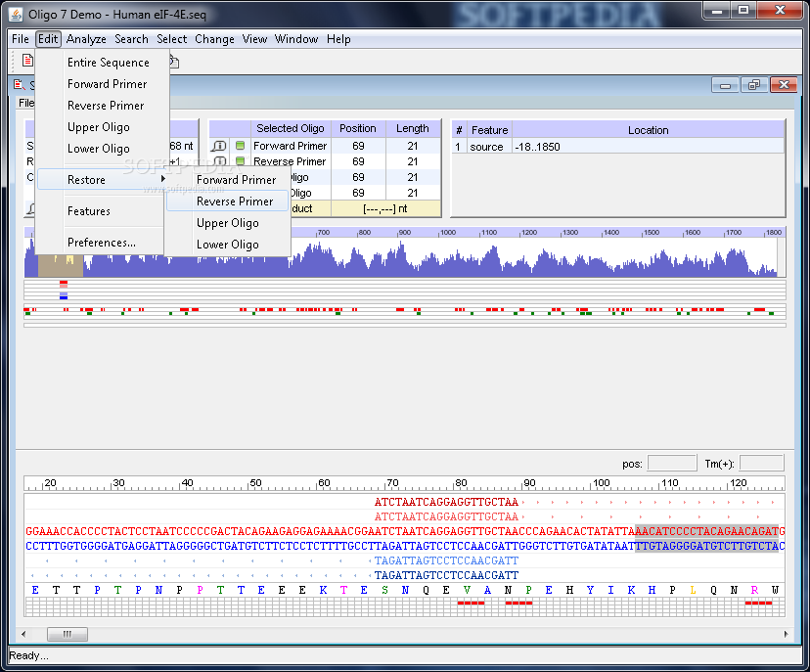Image resolution: width=810 pixels, height=672 pixels.
Task: Toggle green indicator for Reverse Primer
Action: (241, 161)
